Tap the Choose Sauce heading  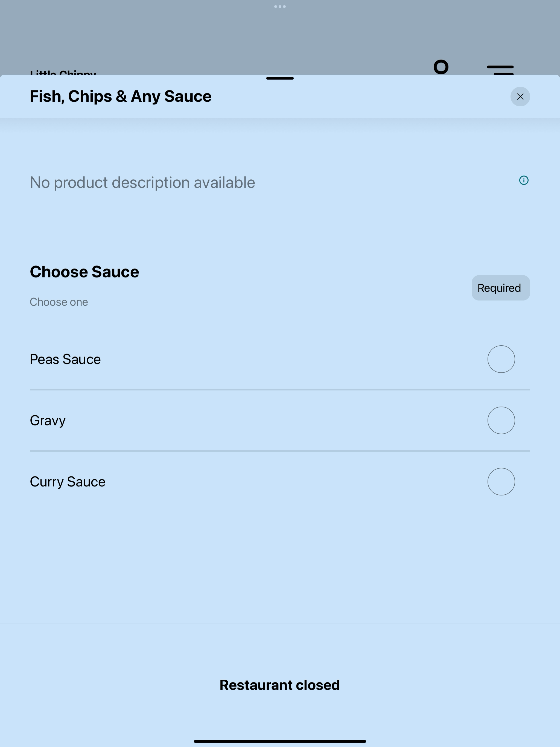point(84,272)
